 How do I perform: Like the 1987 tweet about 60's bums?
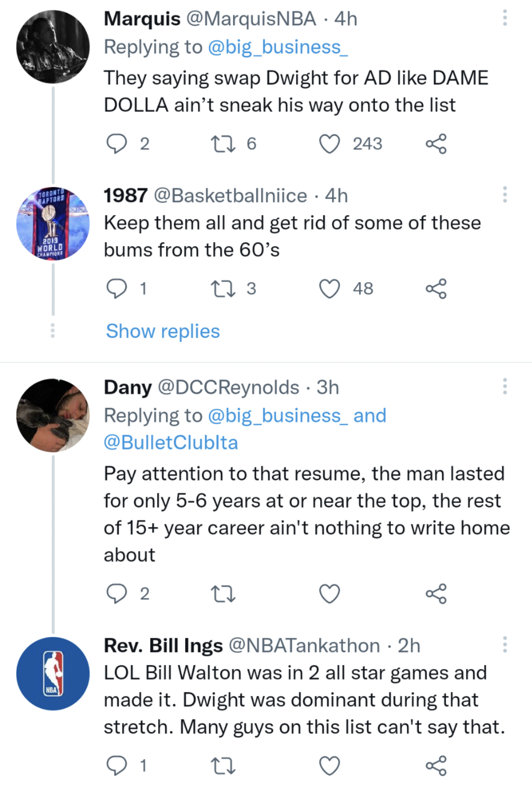pyautogui.click(x=329, y=289)
